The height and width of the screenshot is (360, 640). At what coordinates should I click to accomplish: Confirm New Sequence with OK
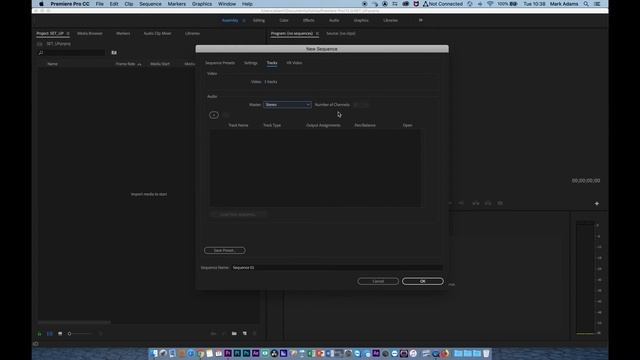pos(422,281)
